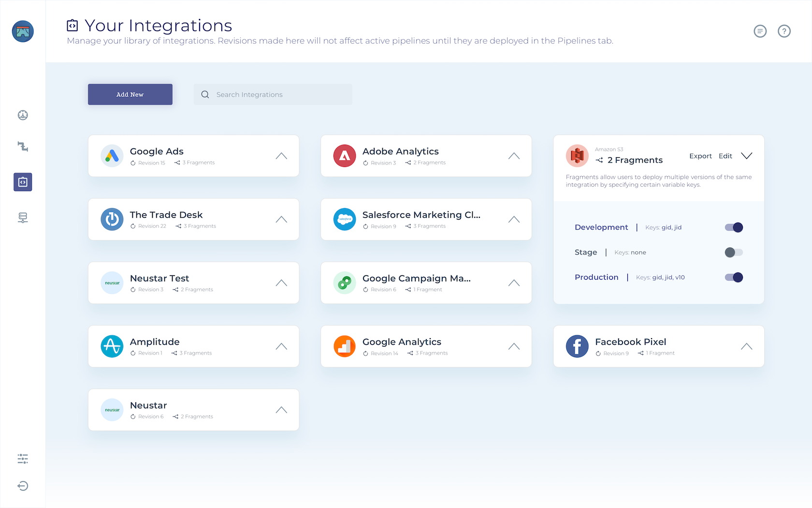812x508 pixels.
Task: Select the Integrations icon in sidebar
Action: point(23,182)
